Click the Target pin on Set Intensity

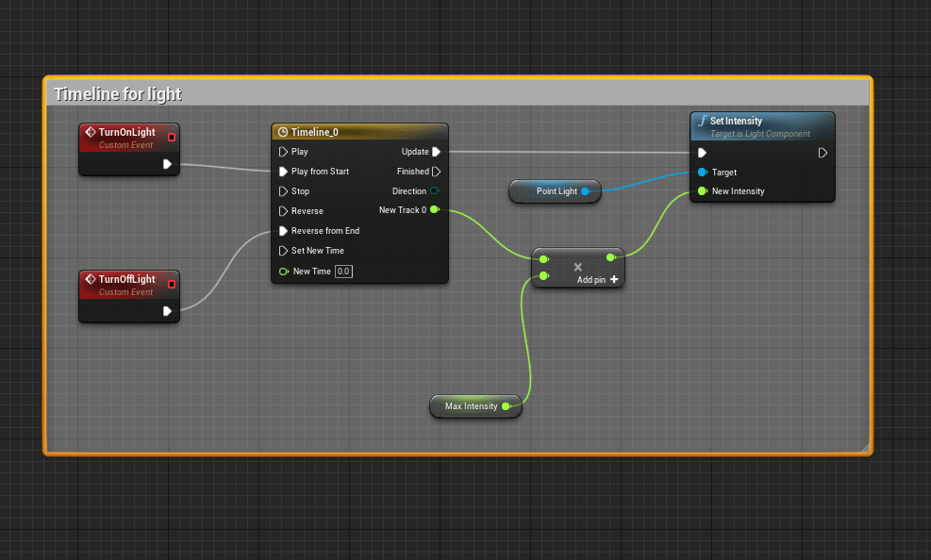pyautogui.click(x=702, y=173)
